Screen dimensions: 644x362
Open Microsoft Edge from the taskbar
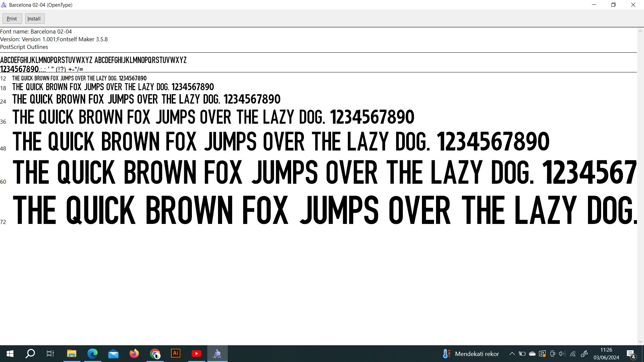tap(93, 353)
